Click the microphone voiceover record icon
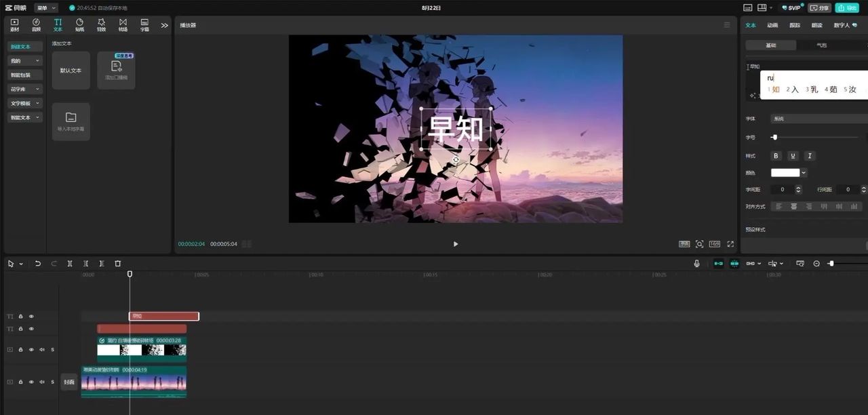This screenshot has height=415, width=868. pyautogui.click(x=696, y=263)
